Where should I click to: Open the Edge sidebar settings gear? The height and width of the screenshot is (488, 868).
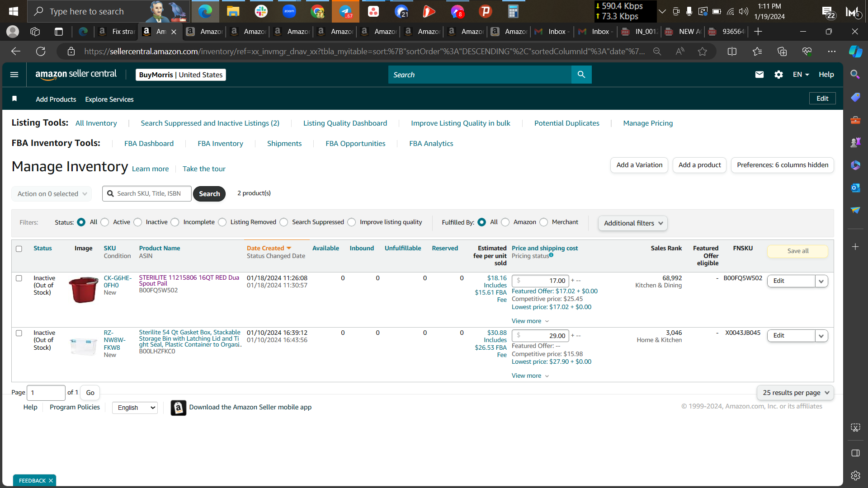[855, 475]
